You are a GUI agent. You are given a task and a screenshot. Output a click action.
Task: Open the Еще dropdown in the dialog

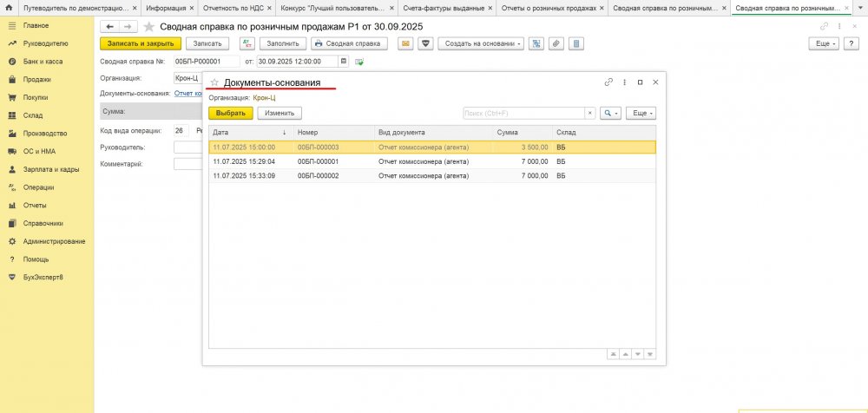coord(641,113)
